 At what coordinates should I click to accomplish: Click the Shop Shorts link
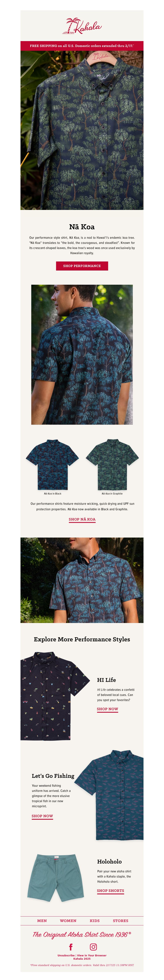coord(110,891)
